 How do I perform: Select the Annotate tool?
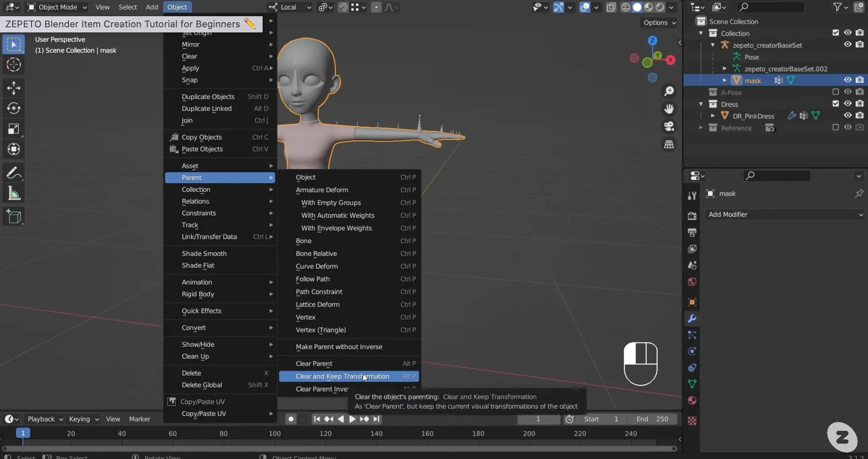pyautogui.click(x=14, y=173)
